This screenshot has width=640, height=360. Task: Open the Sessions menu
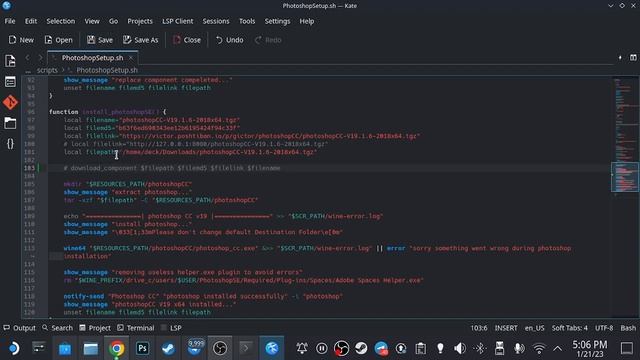point(216,21)
